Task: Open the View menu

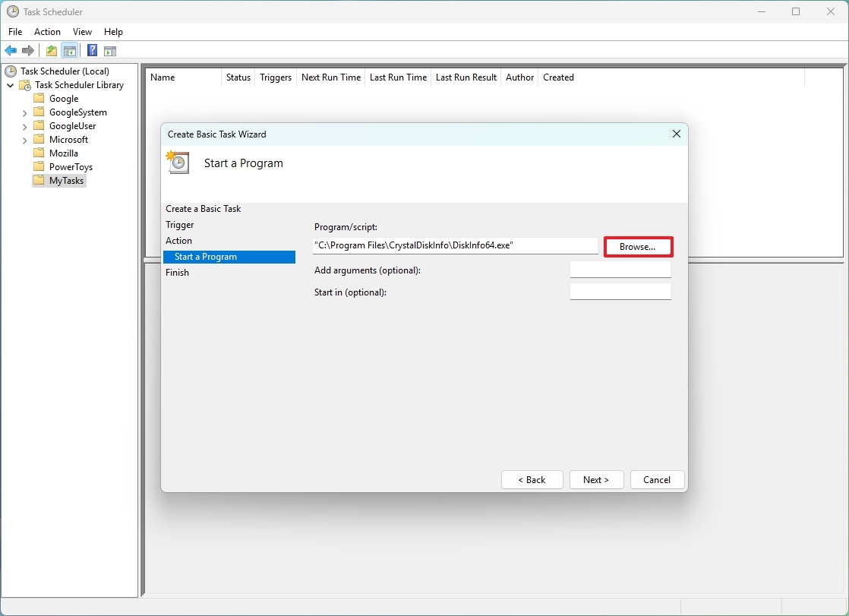Action: pos(82,32)
